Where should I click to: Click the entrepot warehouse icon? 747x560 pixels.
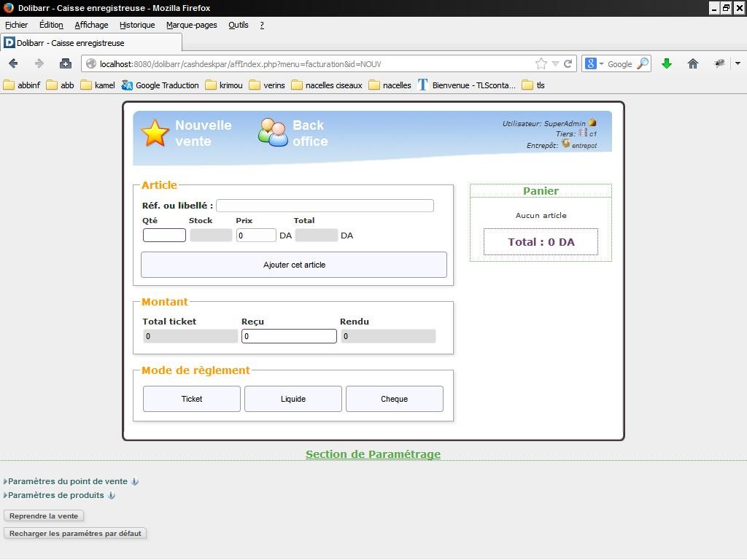(565, 144)
